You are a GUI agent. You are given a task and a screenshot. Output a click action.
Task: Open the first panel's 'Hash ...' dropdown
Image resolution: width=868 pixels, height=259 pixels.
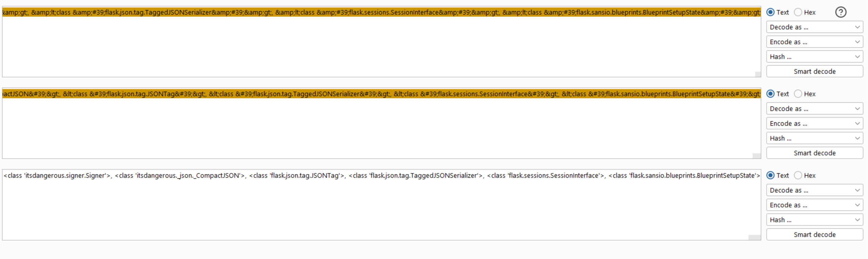click(815, 57)
